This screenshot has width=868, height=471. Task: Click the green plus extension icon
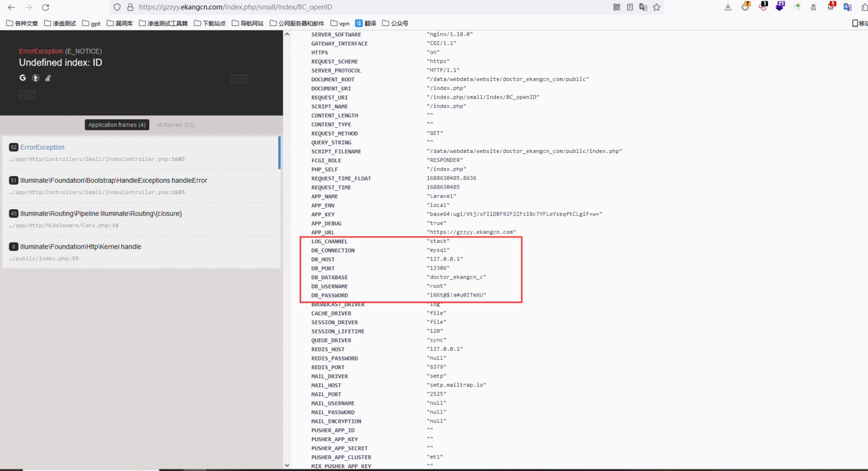pos(797,7)
